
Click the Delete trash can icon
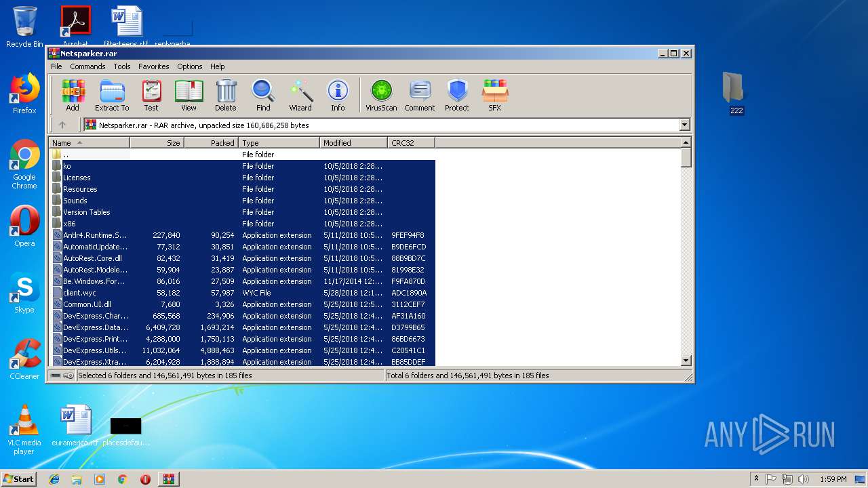226,96
